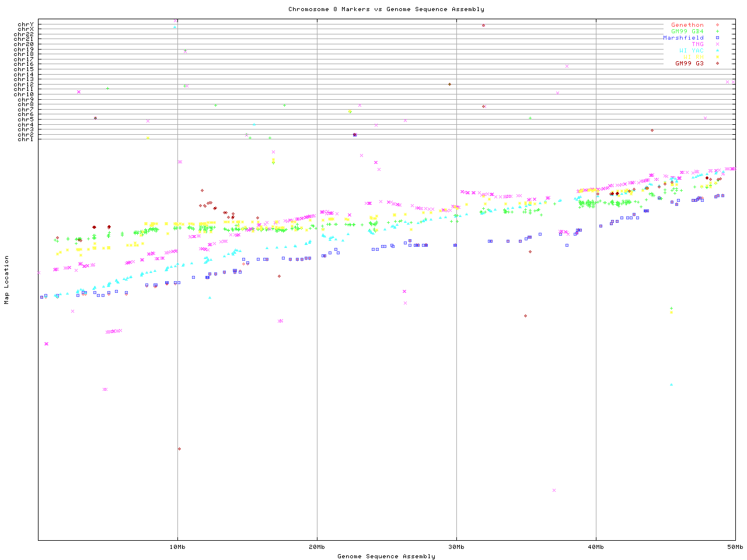Click the 50Mb x-axis tick label
747x560 pixels.
[735, 547]
